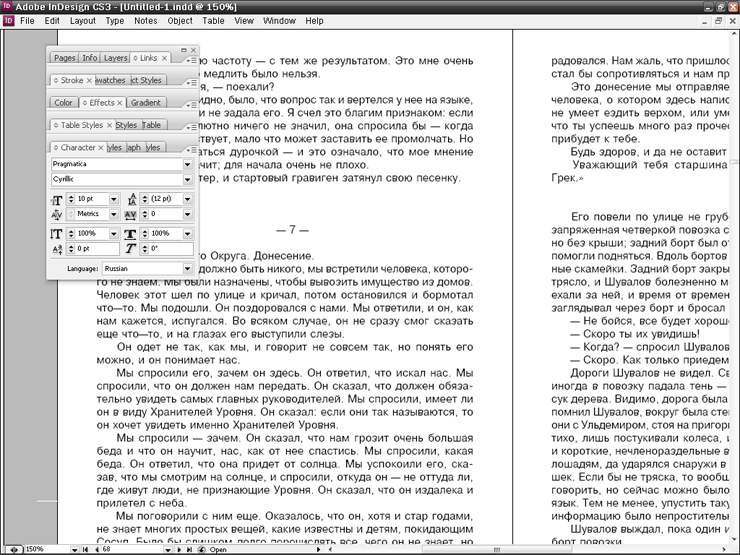Click the Leading icon in Character panel

click(x=132, y=199)
